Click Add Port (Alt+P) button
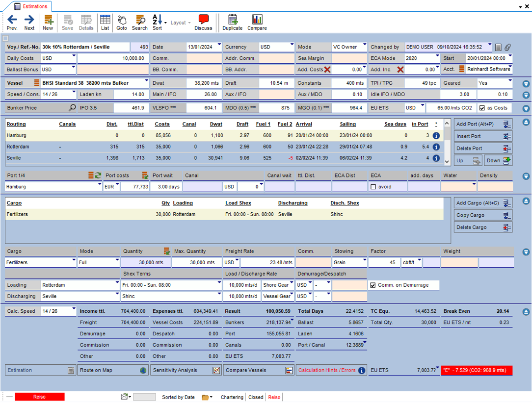The image size is (532, 403). coord(483,124)
